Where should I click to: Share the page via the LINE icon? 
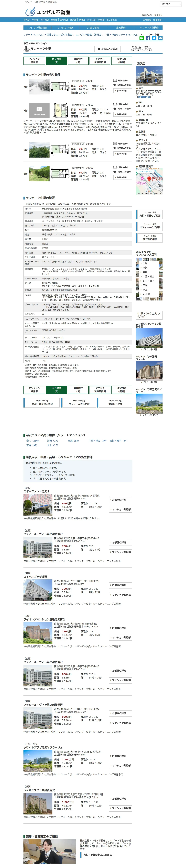(x=142, y=38)
